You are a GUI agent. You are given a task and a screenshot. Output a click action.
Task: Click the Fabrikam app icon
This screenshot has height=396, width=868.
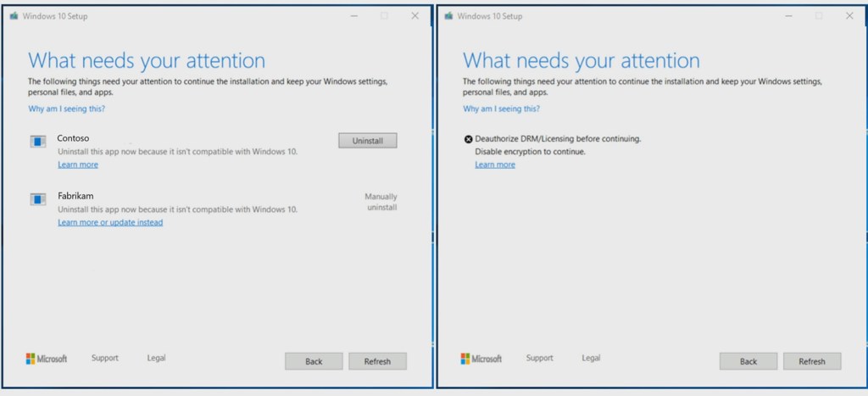coord(37,199)
